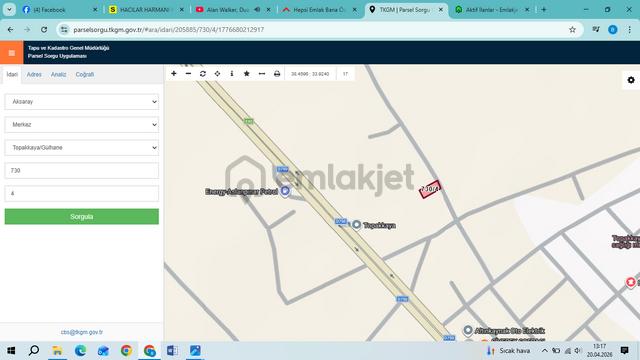Reload the browser page
Screen dimensions: 640x360
[44, 29]
